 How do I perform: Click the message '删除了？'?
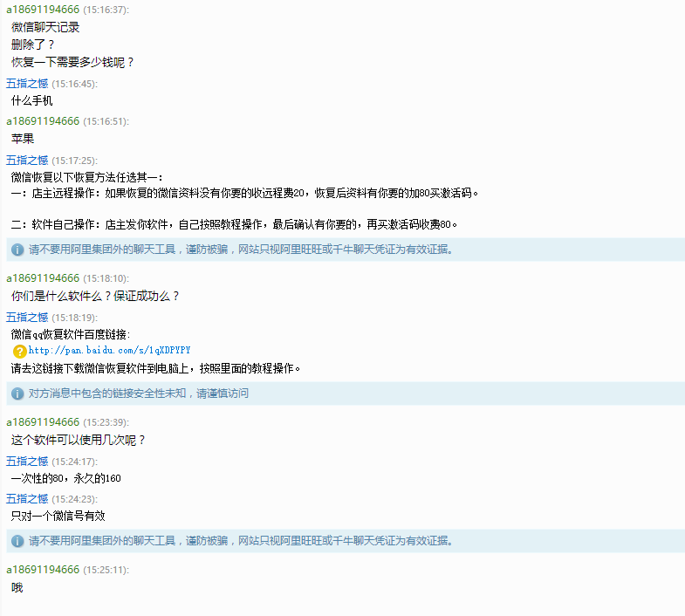[x=33, y=44]
